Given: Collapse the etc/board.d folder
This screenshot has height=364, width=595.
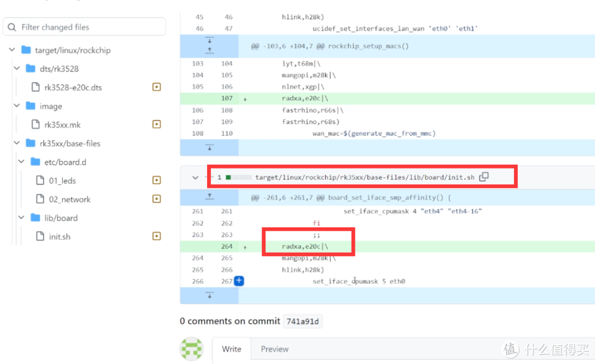Looking at the screenshot, I should 21,161.
